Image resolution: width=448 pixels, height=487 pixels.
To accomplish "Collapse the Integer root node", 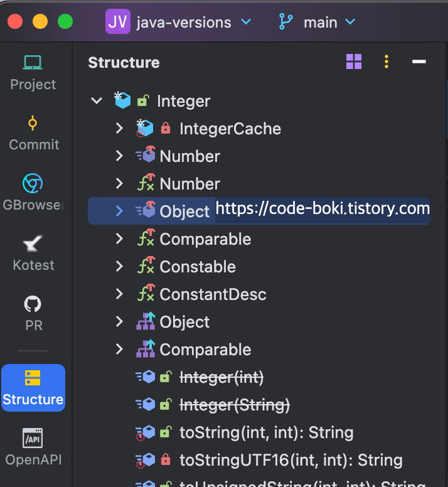I will point(97,100).
